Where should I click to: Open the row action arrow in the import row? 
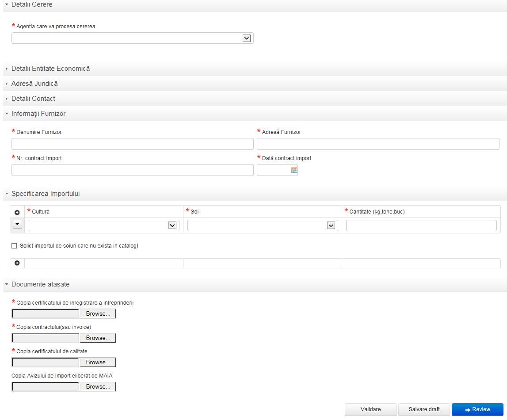coord(17,224)
